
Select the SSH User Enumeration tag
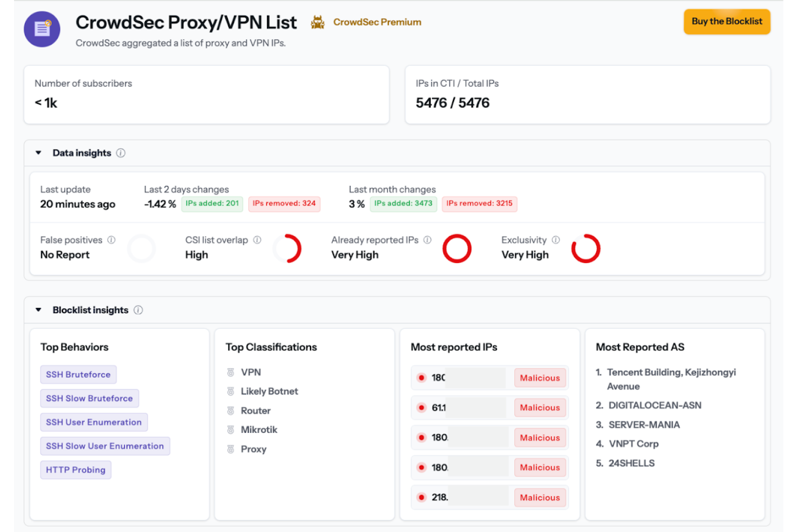(94, 422)
